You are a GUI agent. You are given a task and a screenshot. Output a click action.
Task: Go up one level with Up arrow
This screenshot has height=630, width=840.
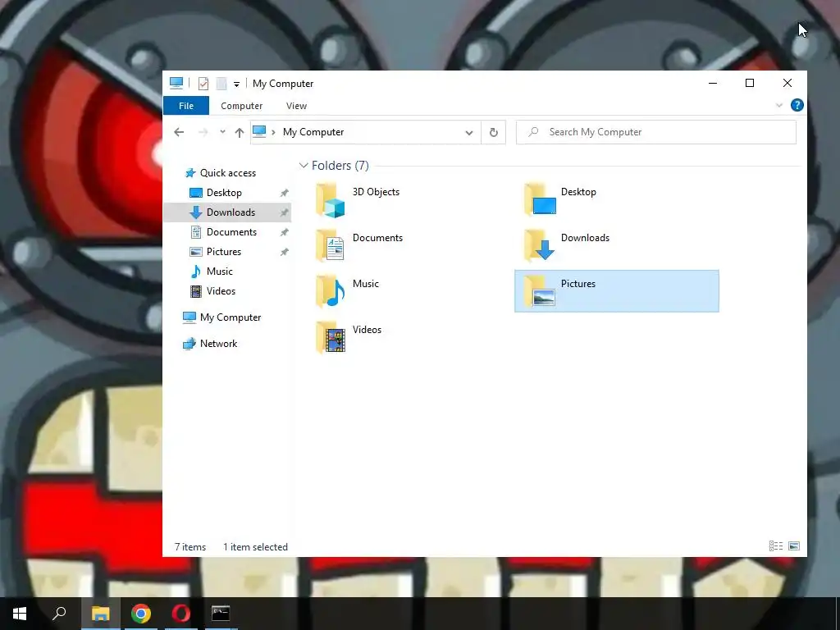[240, 132]
